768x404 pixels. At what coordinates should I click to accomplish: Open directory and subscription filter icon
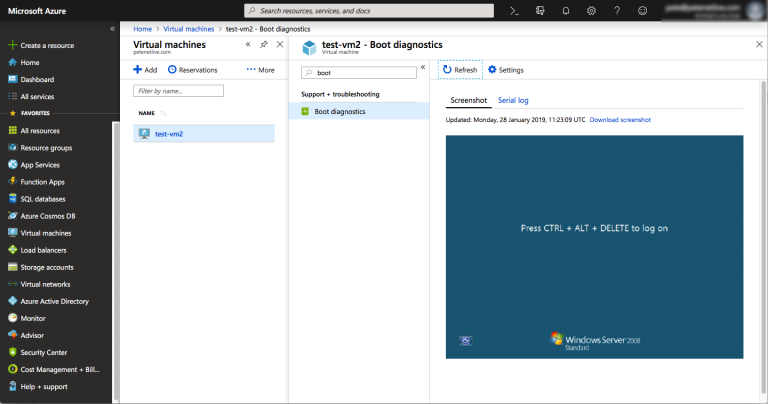[540, 11]
